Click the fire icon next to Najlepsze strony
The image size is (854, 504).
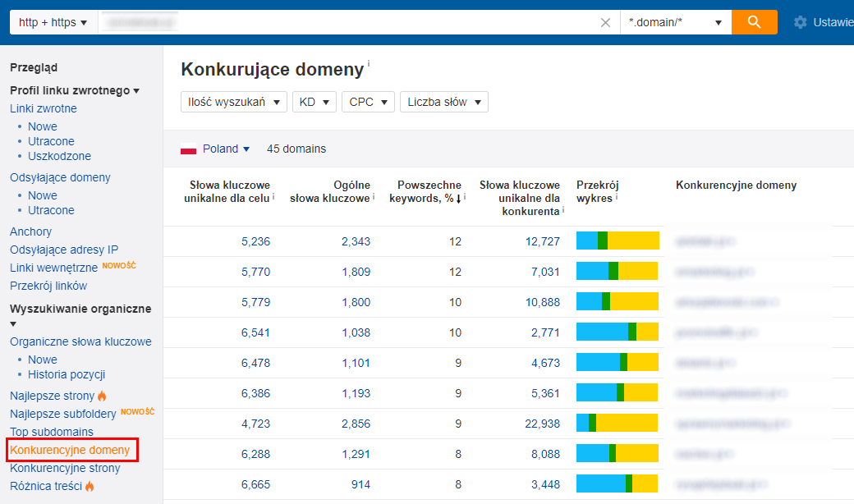pyautogui.click(x=103, y=396)
